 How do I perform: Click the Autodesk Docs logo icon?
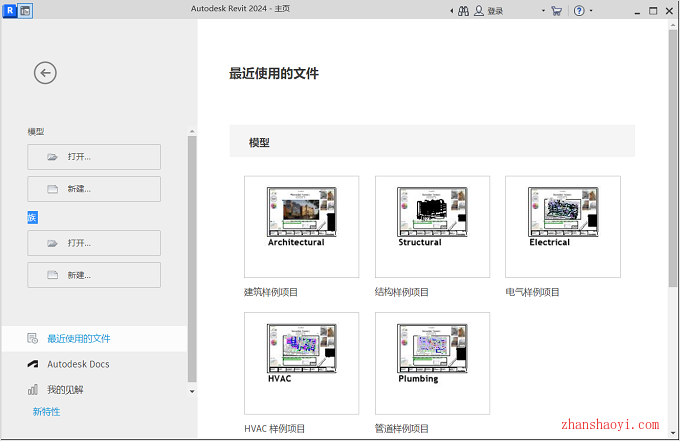(x=33, y=364)
